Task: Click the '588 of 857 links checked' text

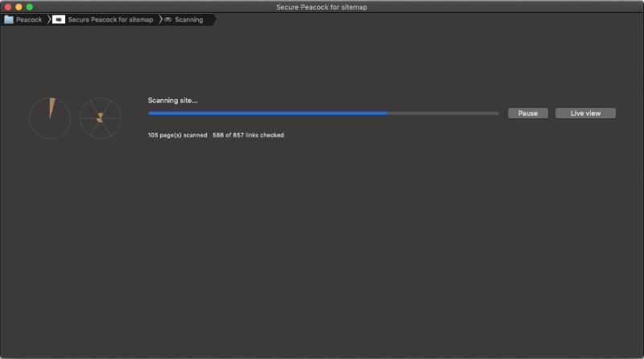Action: click(248, 135)
